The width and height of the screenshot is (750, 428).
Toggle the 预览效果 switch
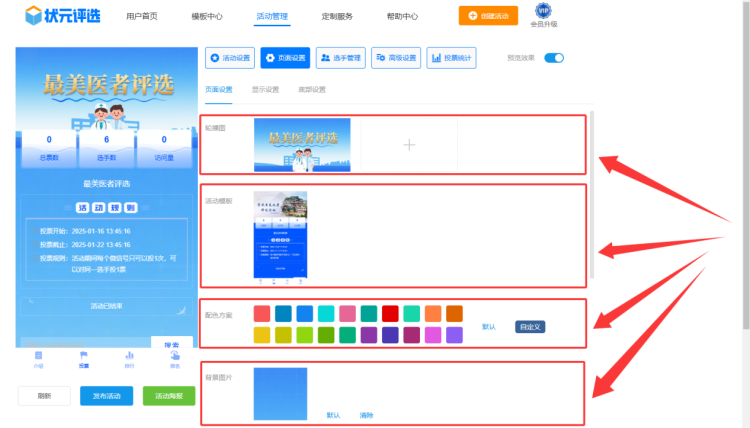554,58
